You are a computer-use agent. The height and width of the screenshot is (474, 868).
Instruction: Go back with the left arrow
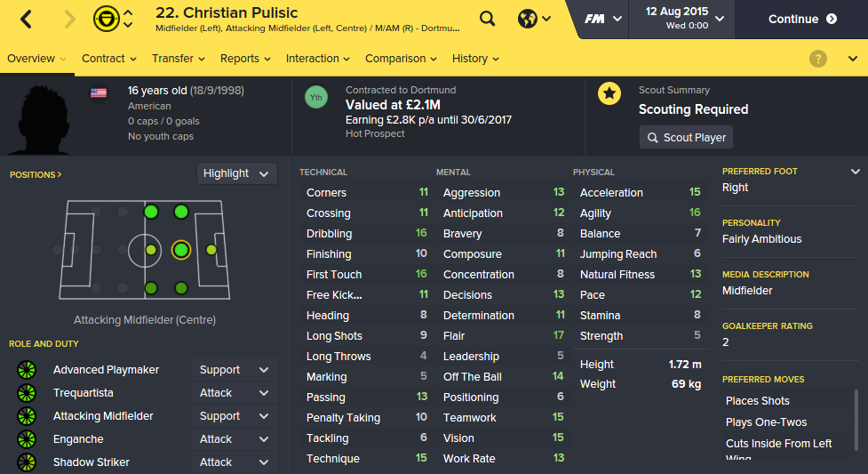click(26, 19)
